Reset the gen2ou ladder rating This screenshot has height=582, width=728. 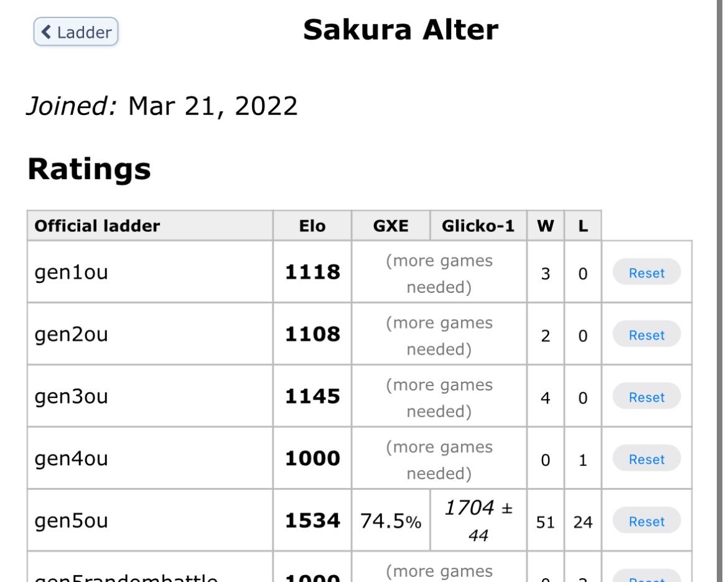coord(646,335)
